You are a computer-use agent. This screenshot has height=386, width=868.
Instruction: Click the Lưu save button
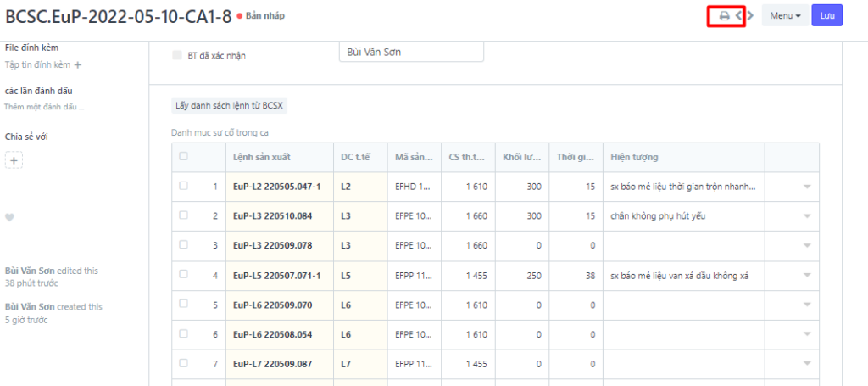pos(826,16)
